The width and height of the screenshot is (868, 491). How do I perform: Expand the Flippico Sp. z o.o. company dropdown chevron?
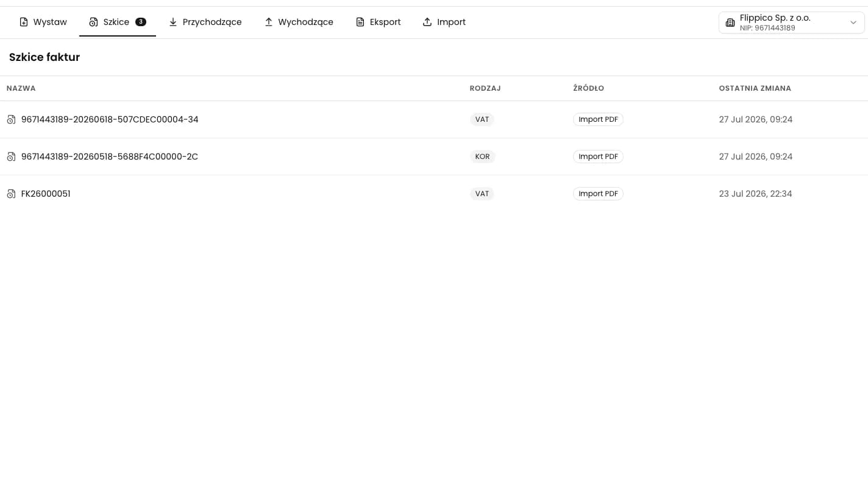[853, 23]
